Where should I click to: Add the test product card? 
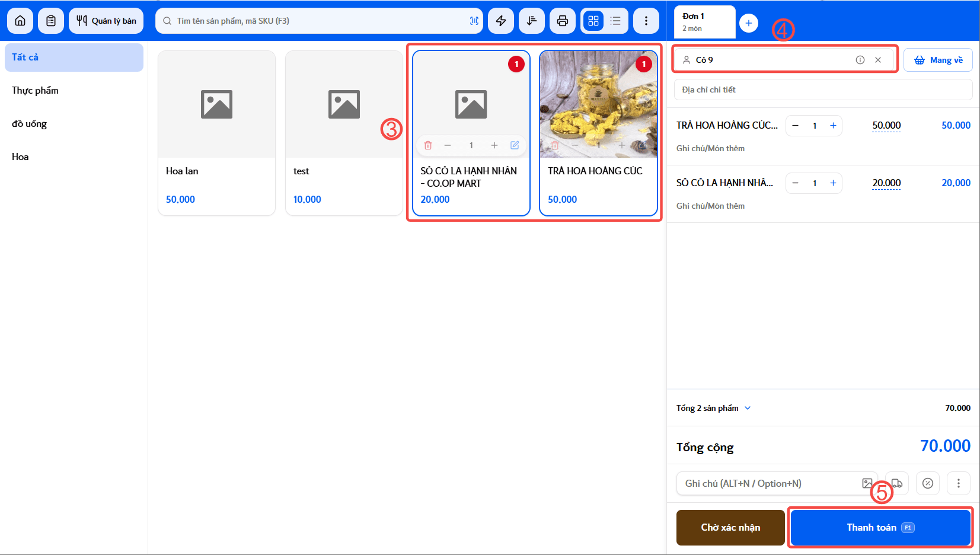pyautogui.click(x=344, y=133)
